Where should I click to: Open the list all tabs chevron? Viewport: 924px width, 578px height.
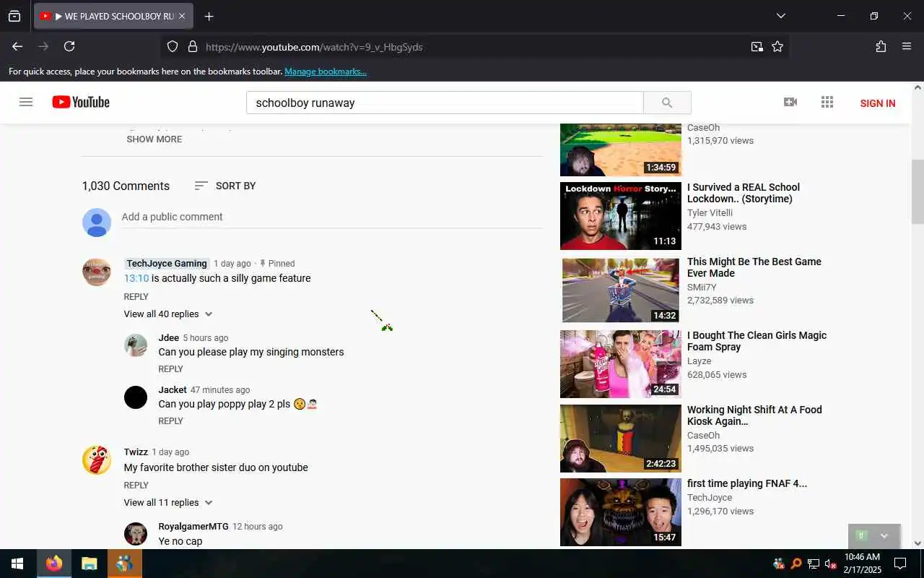pos(780,16)
